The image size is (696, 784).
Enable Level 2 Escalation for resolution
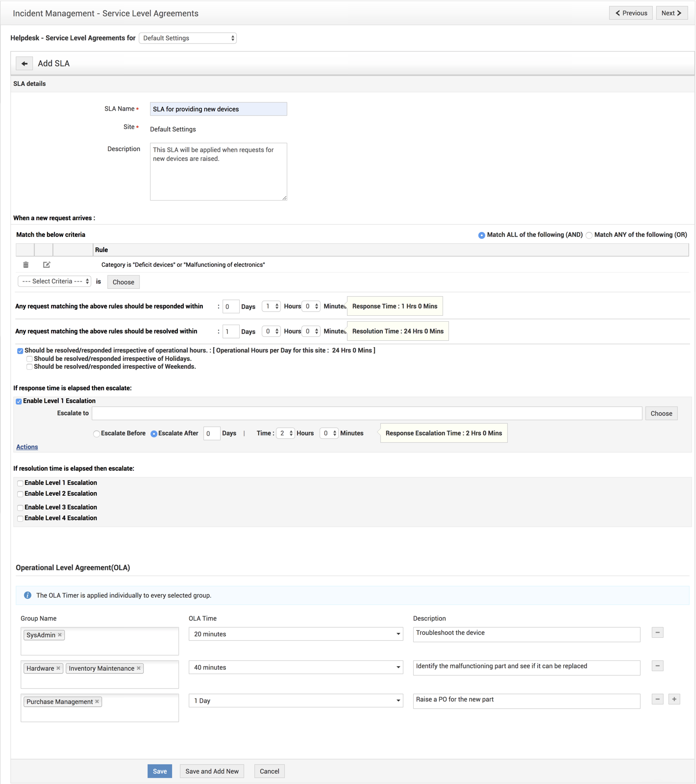(20, 494)
